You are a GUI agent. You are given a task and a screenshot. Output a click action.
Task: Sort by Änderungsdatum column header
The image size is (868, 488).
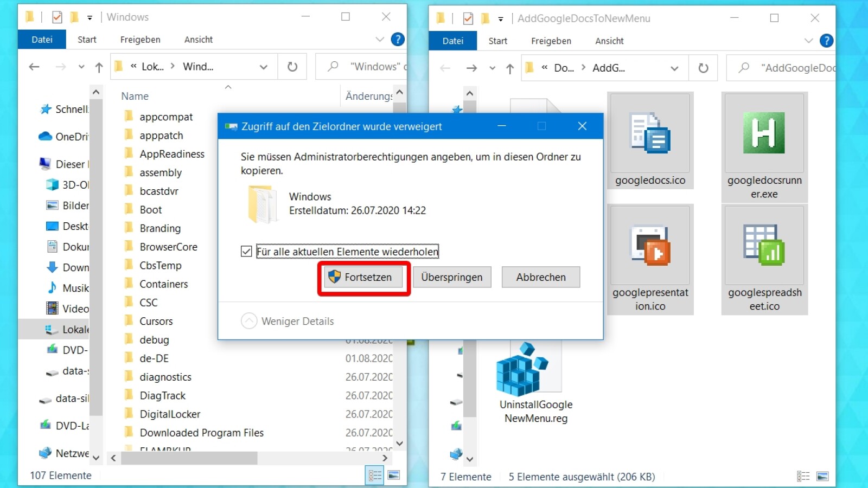[369, 96]
